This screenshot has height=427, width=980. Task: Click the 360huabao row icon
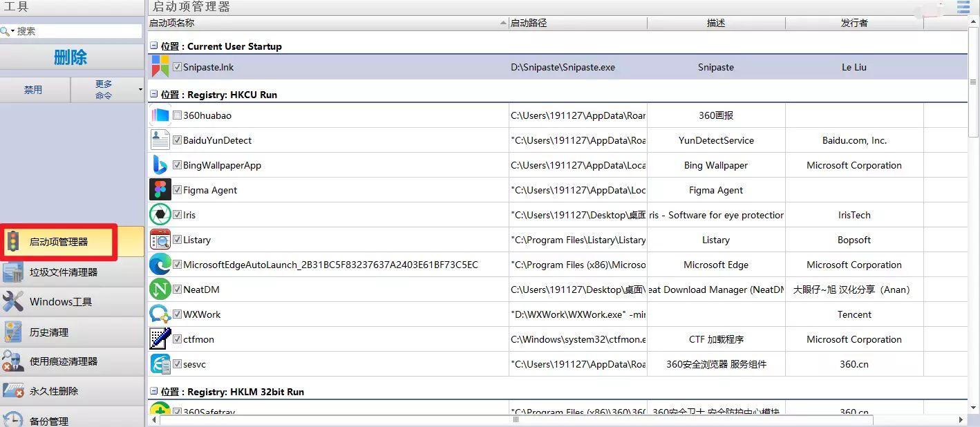click(160, 115)
